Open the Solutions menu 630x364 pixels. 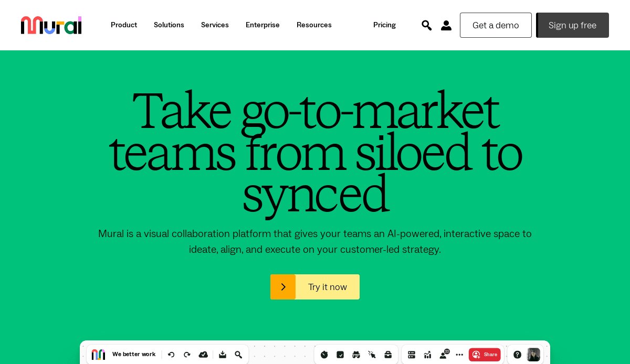[169, 25]
